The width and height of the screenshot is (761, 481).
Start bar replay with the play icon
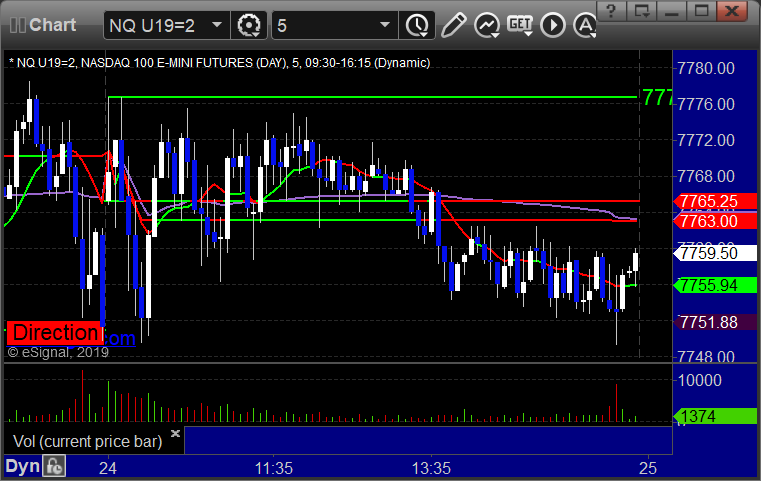pos(553,25)
